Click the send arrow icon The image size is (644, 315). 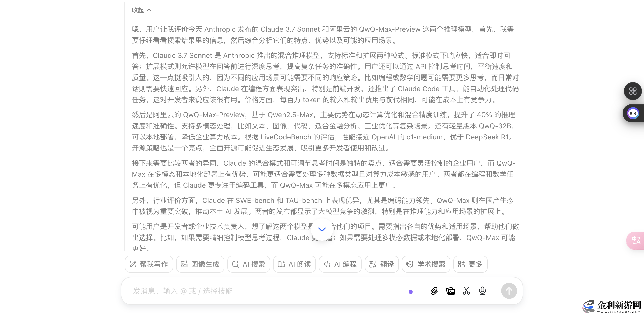pyautogui.click(x=509, y=291)
